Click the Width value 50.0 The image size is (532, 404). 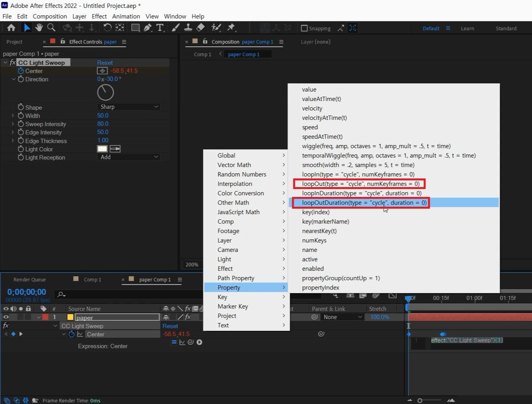(x=103, y=116)
